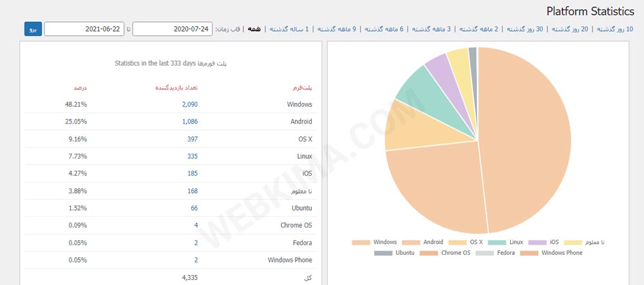Image resolution: width=644 pixels, height=285 pixels.
Task: Click the Platform Statistics heading
Action: [x=590, y=11]
